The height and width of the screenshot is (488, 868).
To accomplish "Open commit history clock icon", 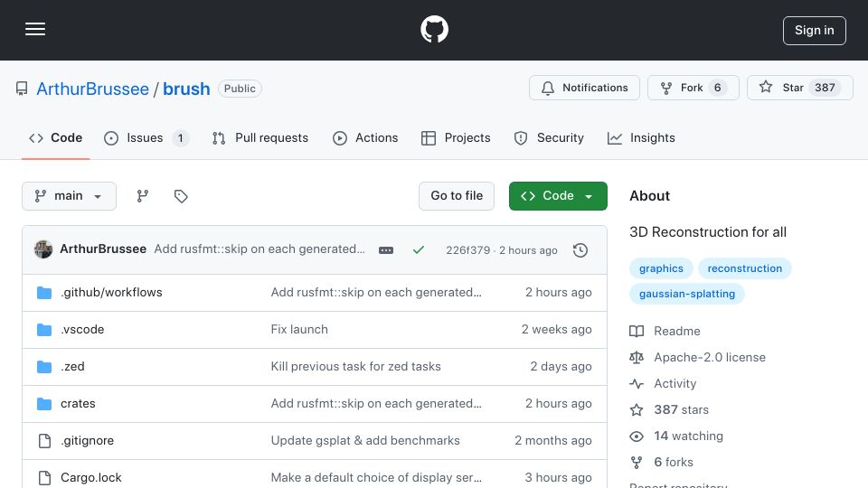I will [x=580, y=250].
